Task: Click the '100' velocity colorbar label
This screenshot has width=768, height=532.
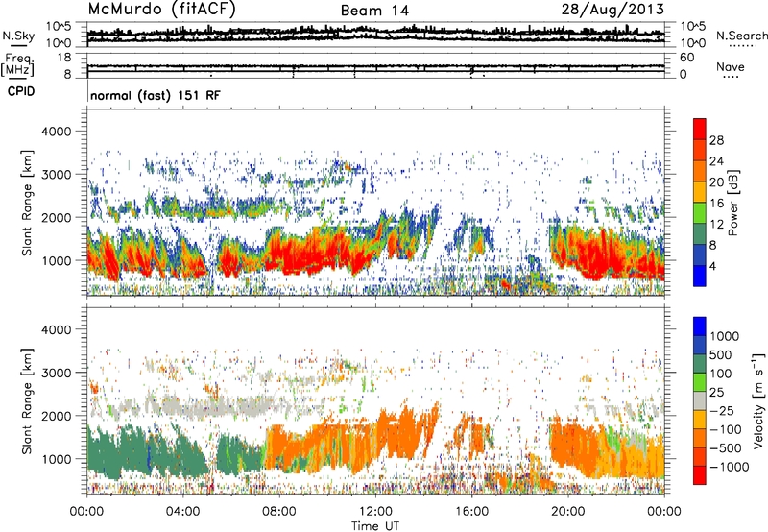Action: click(x=721, y=374)
